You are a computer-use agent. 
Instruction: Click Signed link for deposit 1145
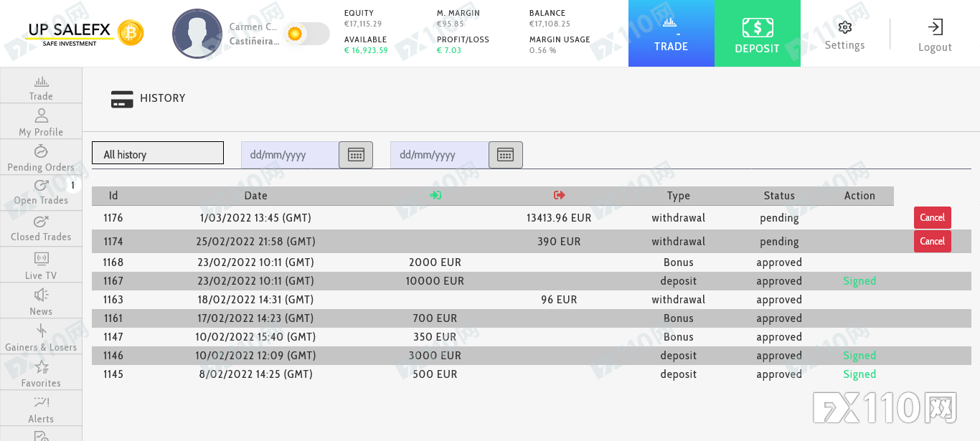click(x=859, y=374)
